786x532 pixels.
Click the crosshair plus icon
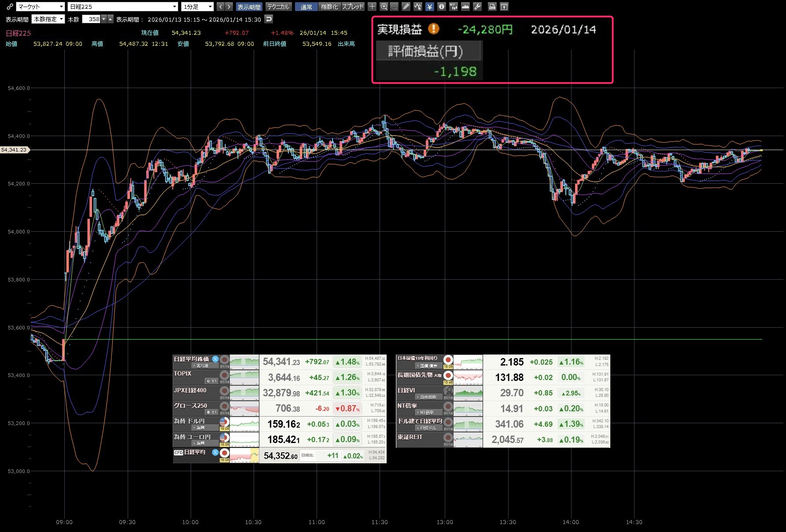[x=372, y=7]
